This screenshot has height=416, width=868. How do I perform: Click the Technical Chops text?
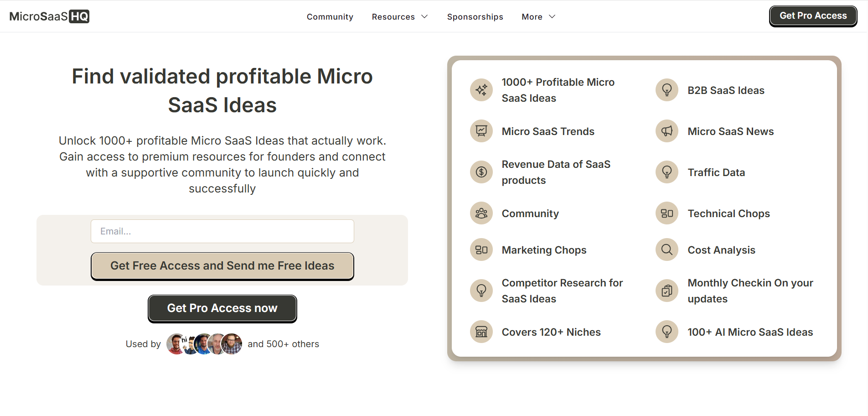728,213
